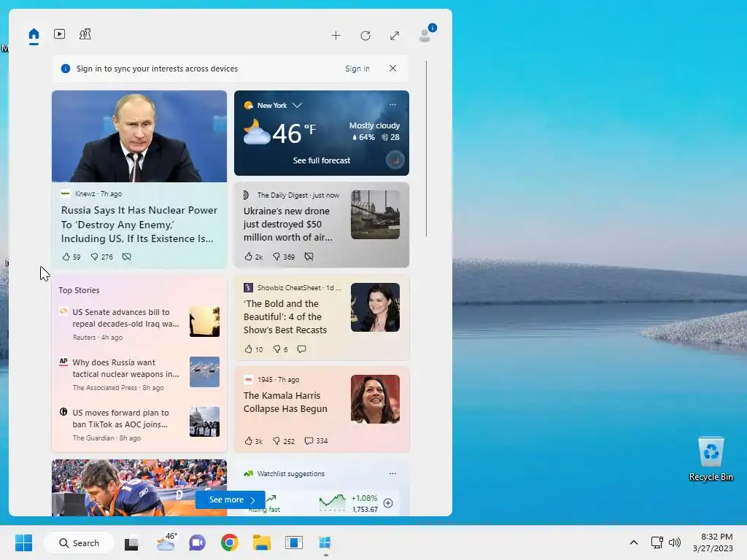Click the taskbar Search box

[x=79, y=542]
